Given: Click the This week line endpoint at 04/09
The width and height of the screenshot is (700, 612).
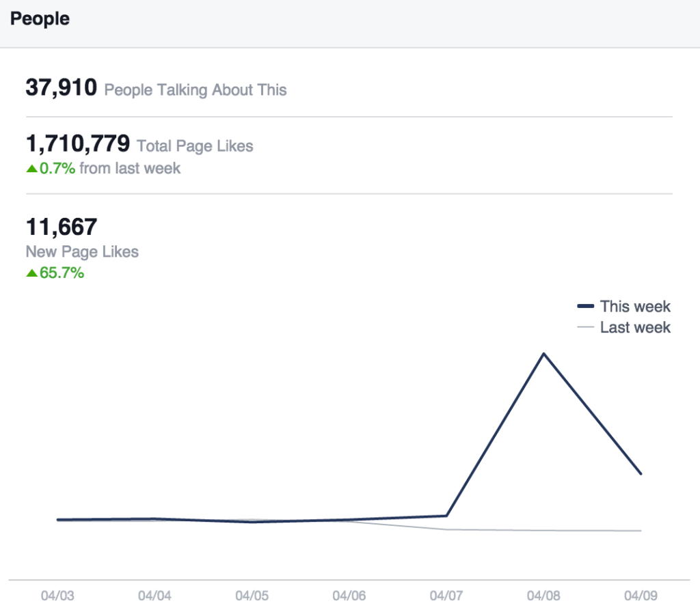Looking at the screenshot, I should pos(641,473).
